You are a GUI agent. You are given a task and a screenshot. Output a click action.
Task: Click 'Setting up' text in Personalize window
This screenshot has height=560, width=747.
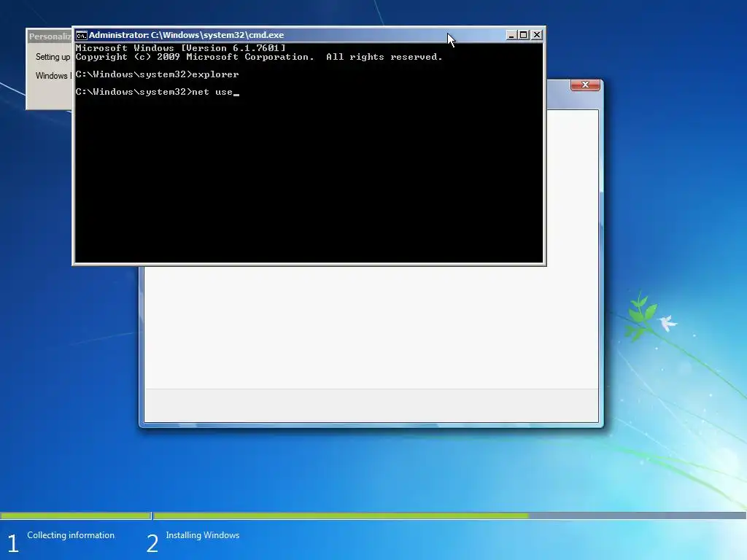(x=53, y=57)
